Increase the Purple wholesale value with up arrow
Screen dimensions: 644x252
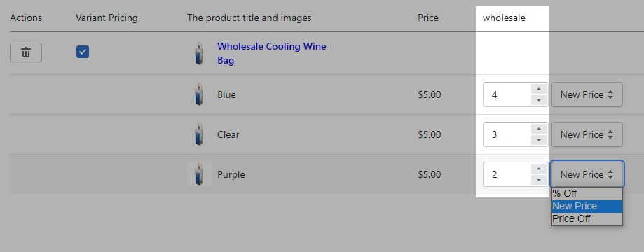tap(539, 169)
